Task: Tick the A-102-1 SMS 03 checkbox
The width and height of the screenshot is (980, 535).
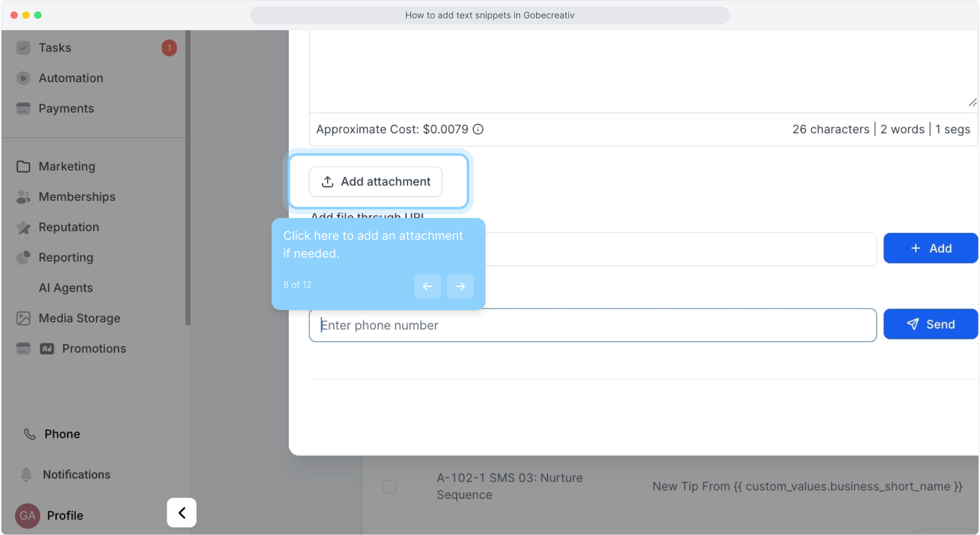Action: pos(389,486)
